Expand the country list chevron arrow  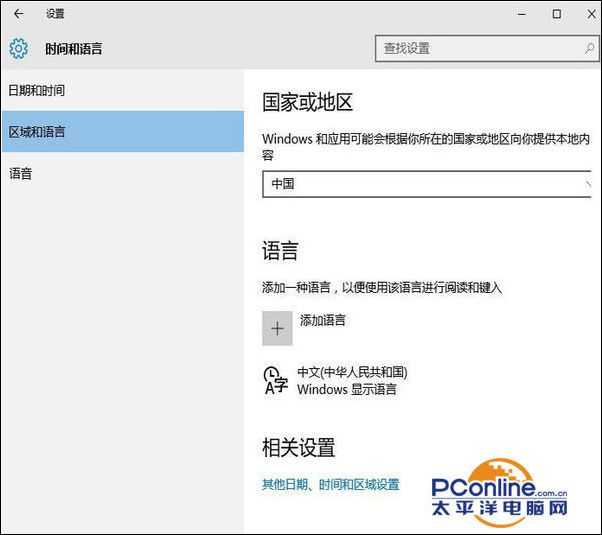[x=587, y=184]
